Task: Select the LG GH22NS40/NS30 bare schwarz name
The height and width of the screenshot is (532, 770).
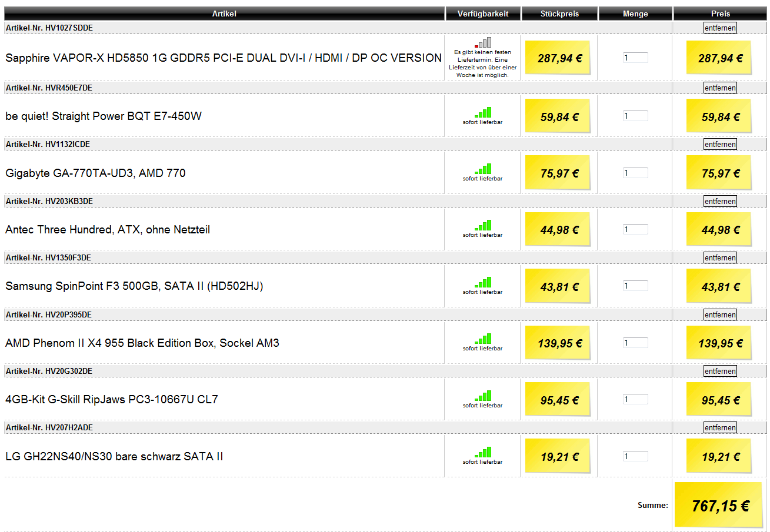Action: (114, 456)
